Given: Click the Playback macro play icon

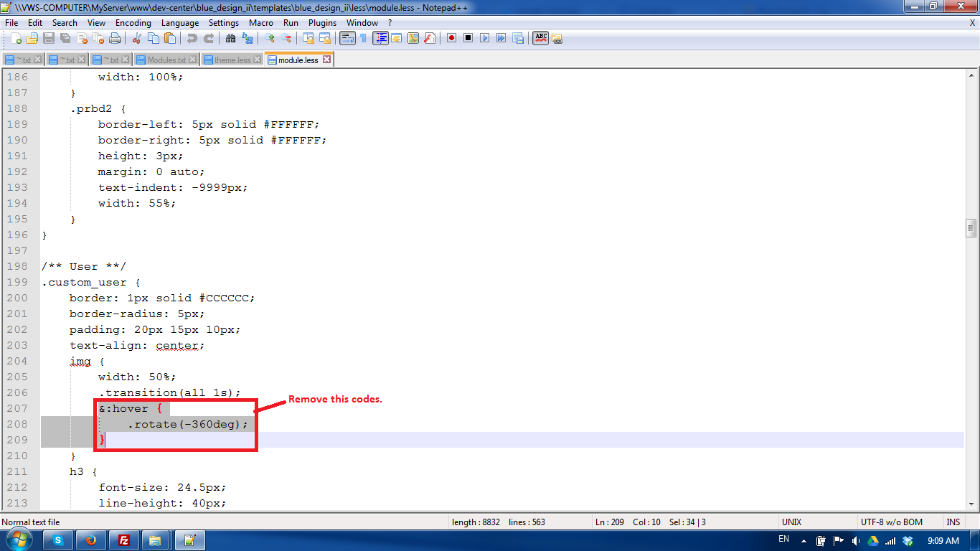Looking at the screenshot, I should (484, 38).
